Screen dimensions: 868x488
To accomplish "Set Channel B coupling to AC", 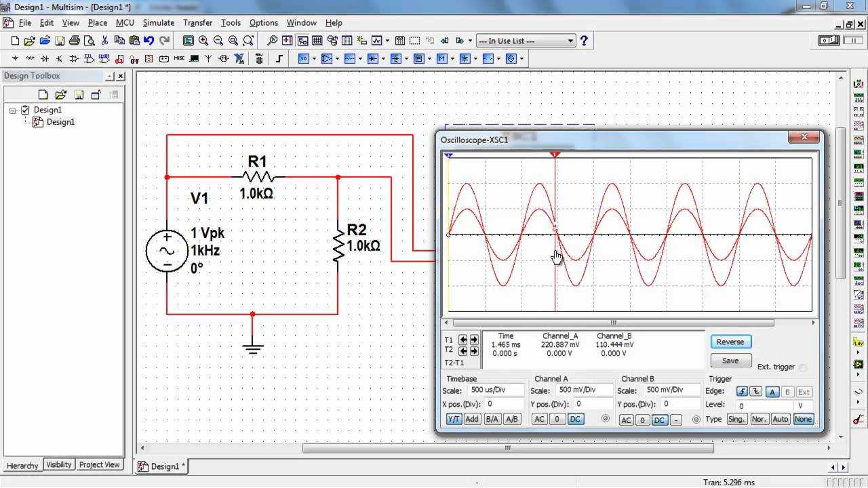I will click(x=626, y=420).
